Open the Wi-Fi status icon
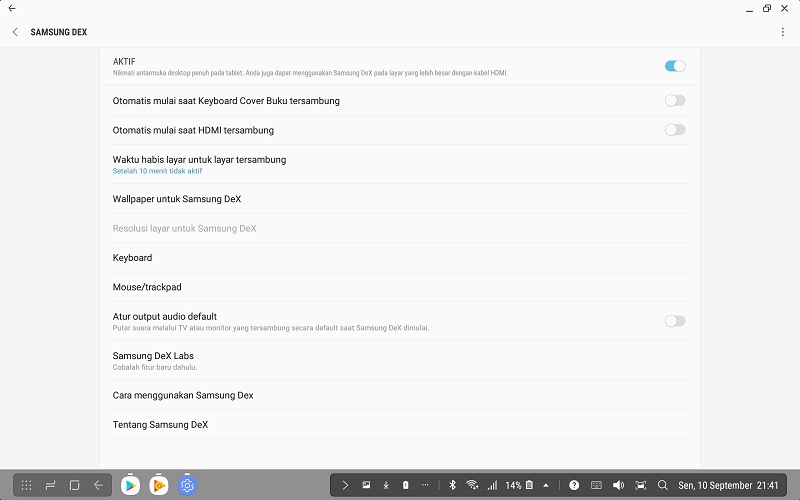This screenshot has width=800, height=500. tap(472, 485)
